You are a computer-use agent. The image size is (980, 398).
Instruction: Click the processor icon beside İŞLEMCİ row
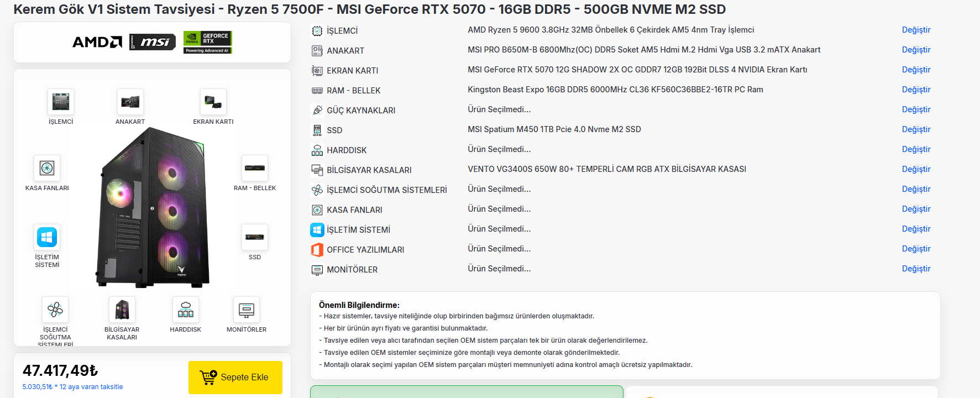317,31
